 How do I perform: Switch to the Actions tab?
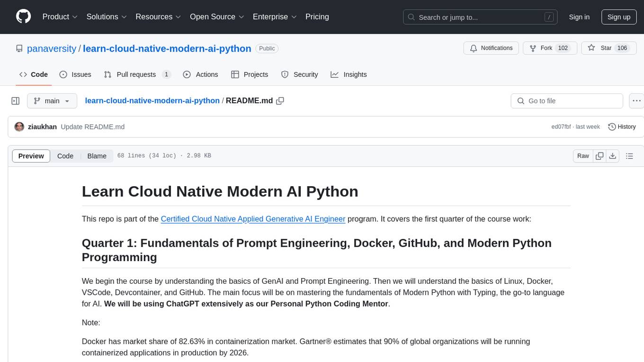[200, 74]
